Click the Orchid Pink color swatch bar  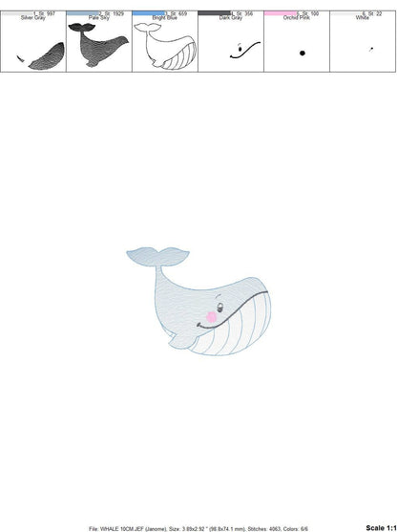280,13
